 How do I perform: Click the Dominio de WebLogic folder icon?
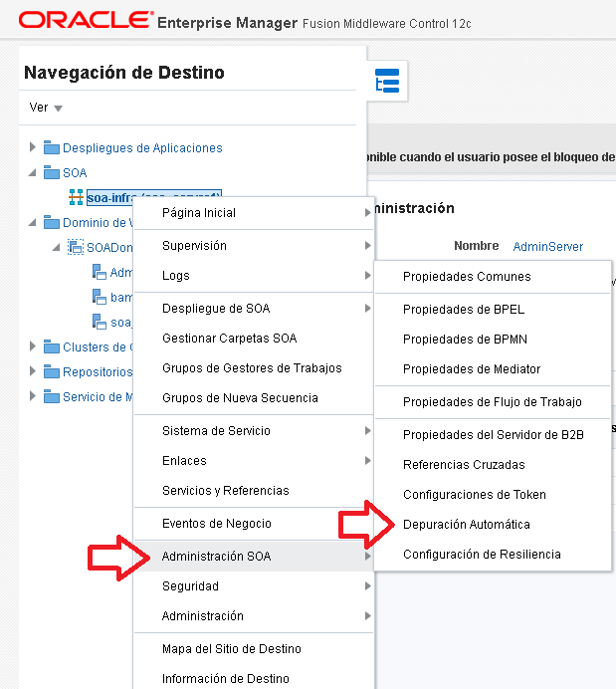click(52, 222)
